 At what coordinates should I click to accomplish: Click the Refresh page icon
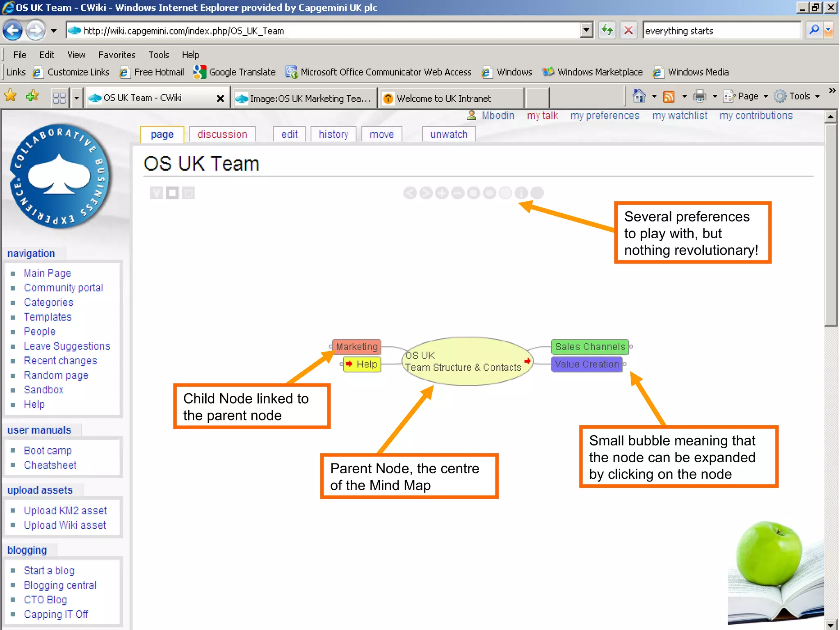(x=607, y=31)
